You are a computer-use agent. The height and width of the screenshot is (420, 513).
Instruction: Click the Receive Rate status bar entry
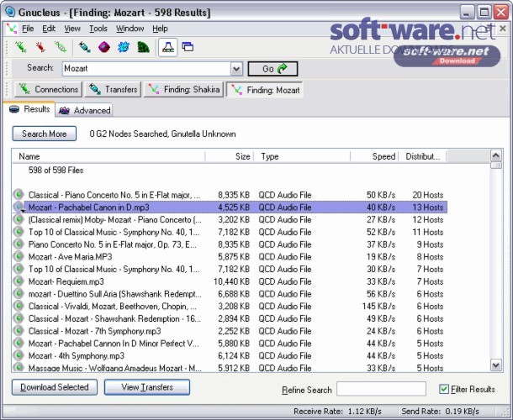(x=337, y=411)
